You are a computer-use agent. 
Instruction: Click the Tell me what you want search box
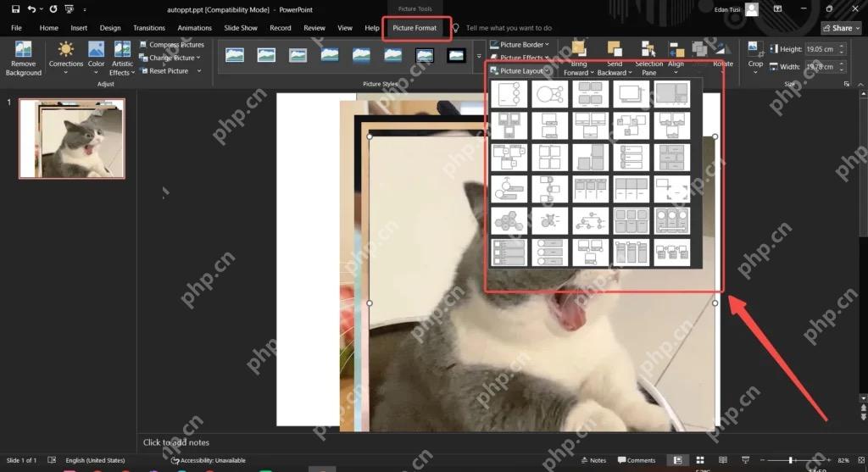(509, 28)
